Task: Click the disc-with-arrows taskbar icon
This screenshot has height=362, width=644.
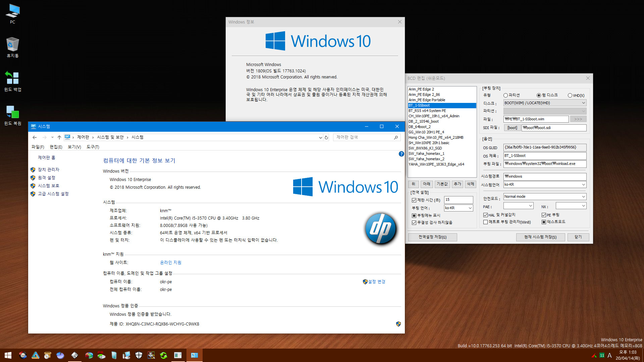Action: (x=23, y=355)
